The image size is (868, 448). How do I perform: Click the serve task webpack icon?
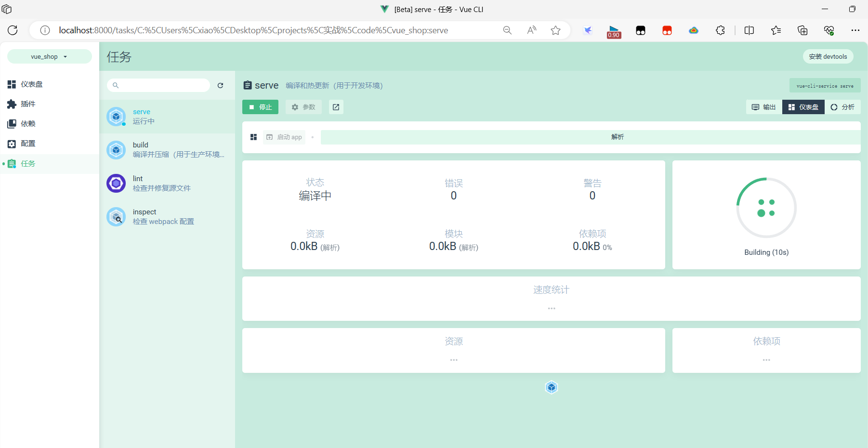click(116, 117)
